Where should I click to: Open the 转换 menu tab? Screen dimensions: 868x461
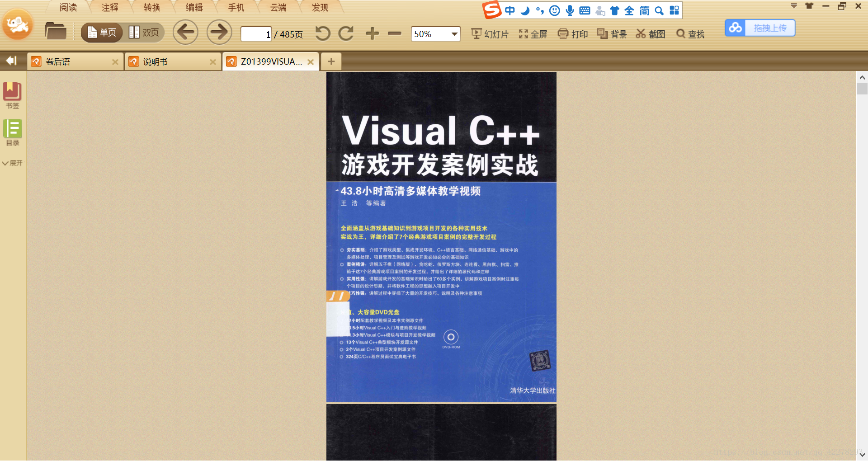coord(152,8)
